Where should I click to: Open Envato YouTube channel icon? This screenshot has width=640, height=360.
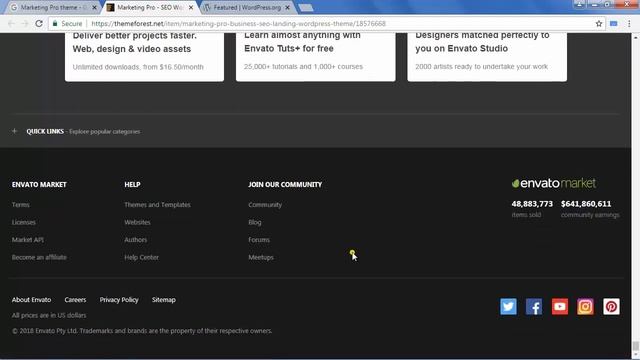560,307
